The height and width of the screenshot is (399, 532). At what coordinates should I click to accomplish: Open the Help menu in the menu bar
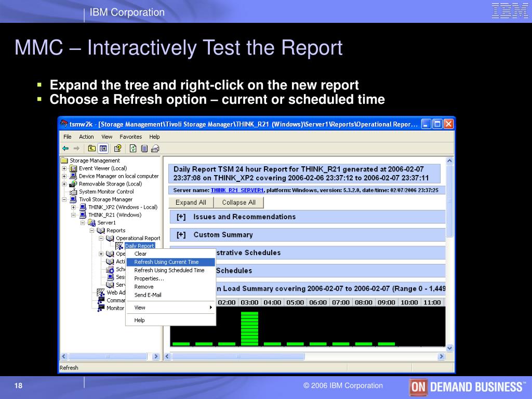coord(154,137)
